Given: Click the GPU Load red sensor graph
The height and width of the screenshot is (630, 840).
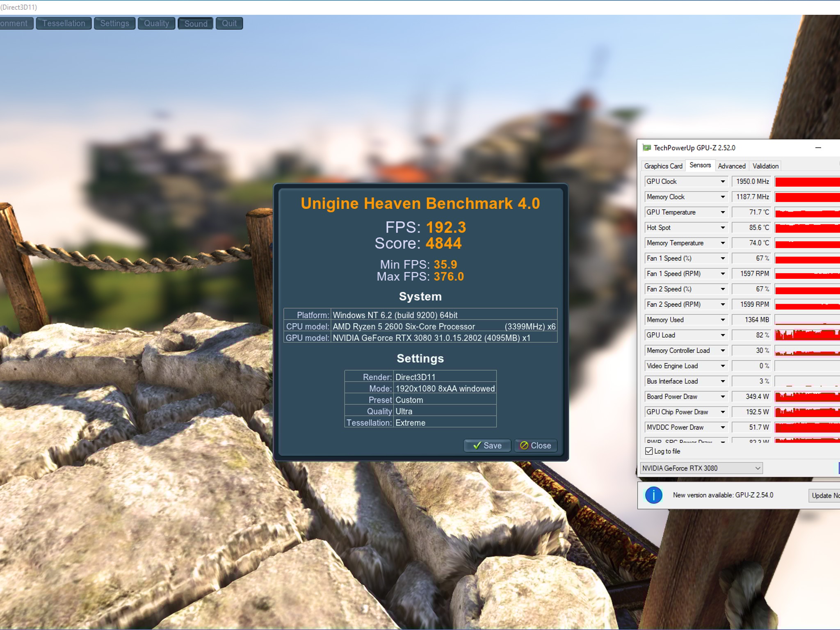Looking at the screenshot, I should [807, 335].
